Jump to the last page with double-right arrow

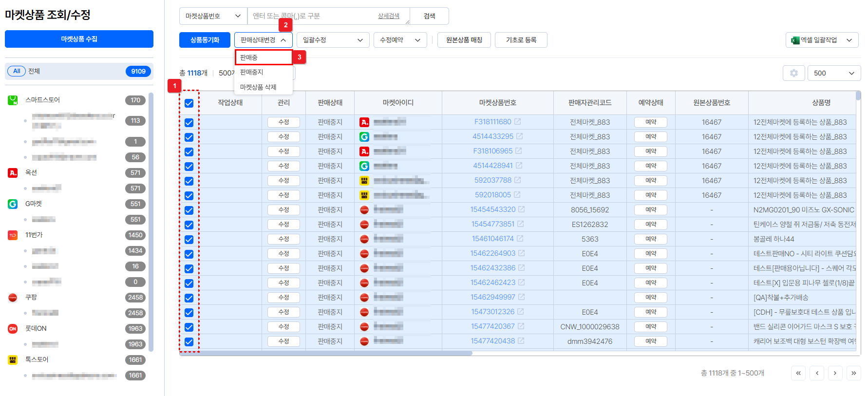click(853, 373)
